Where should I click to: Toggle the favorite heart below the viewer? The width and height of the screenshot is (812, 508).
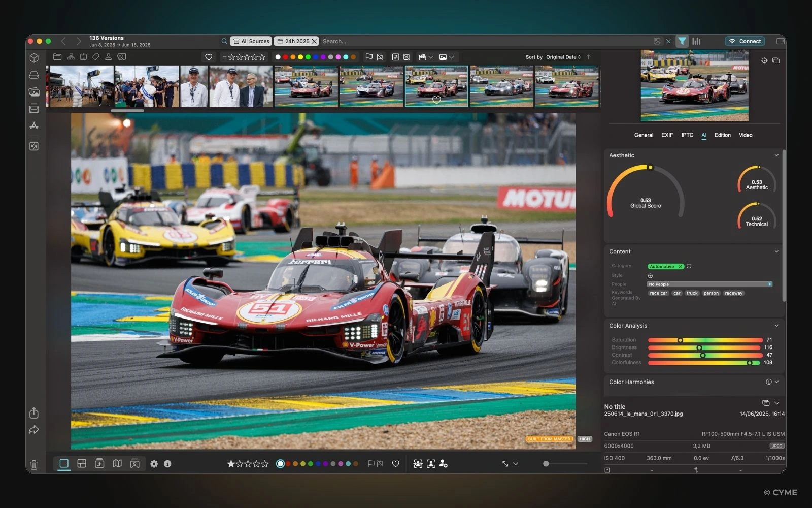tap(396, 463)
